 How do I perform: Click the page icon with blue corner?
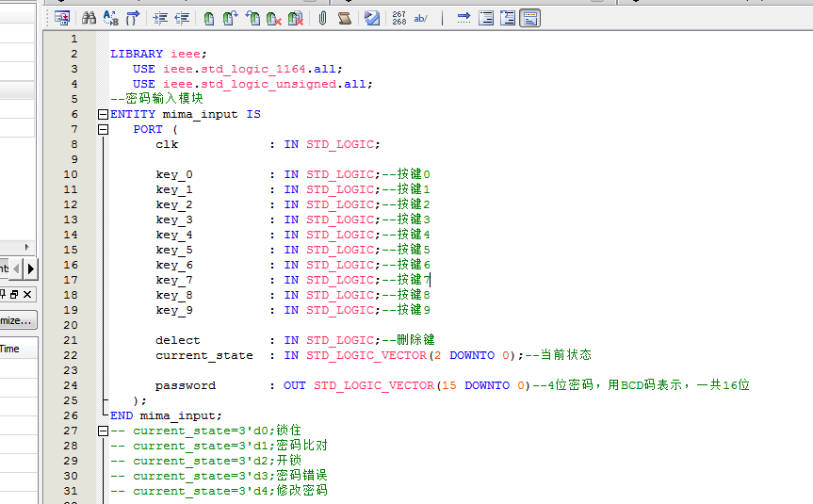(x=508, y=19)
